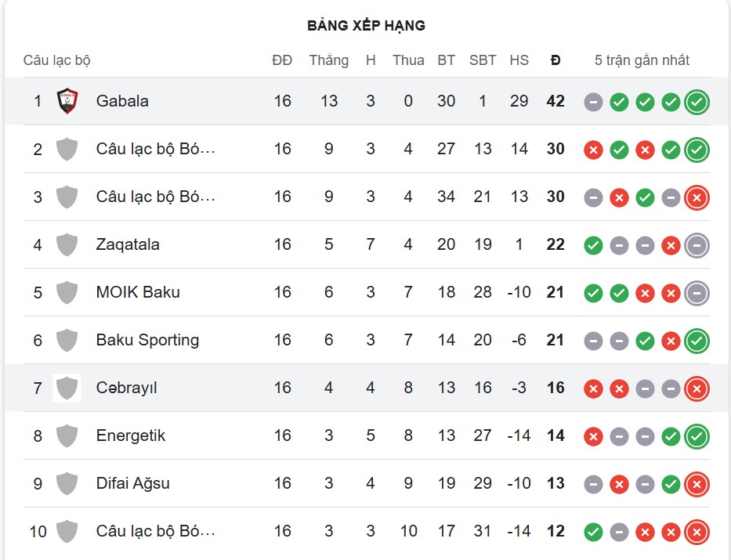Click Gabala's first grey draw icon
This screenshot has width=731, height=560.
pyautogui.click(x=594, y=103)
